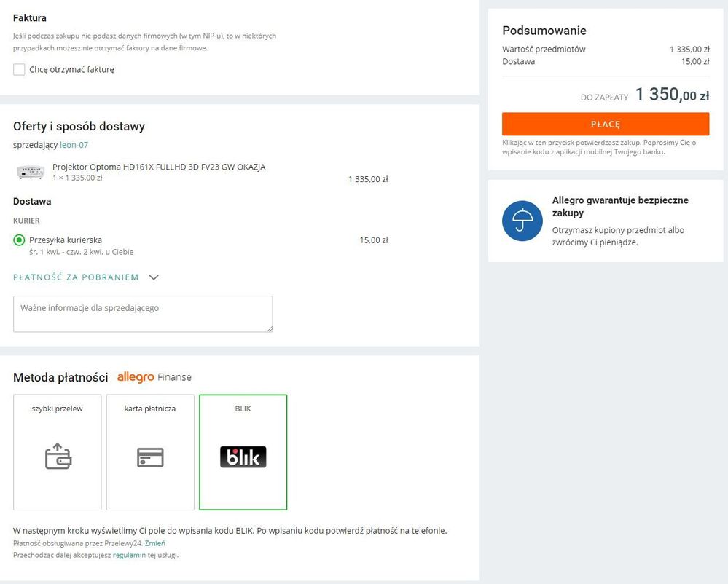Screen dimensions: 728x584
Task: Click the chevron next to 'Płatność za pobraniem'
Action: pos(153,277)
